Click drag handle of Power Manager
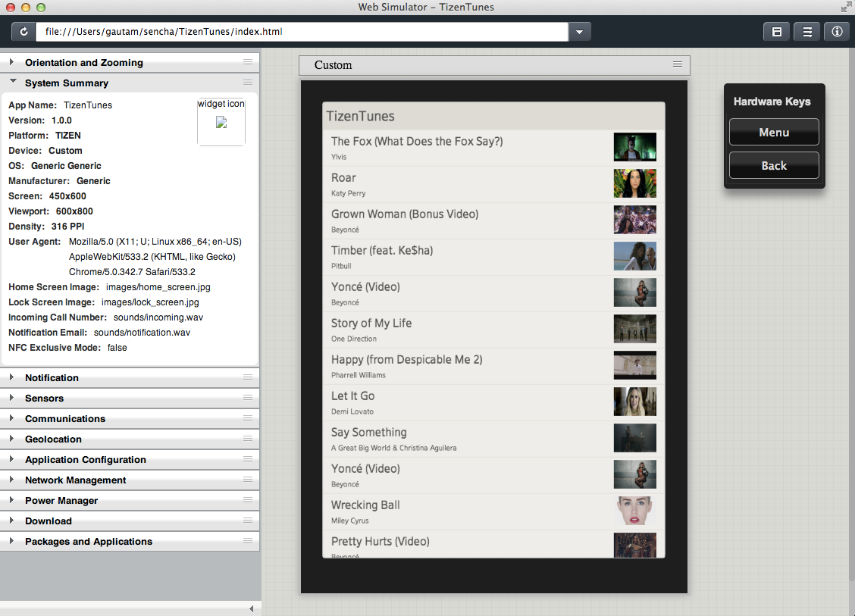This screenshot has height=616, width=855. coord(248,499)
